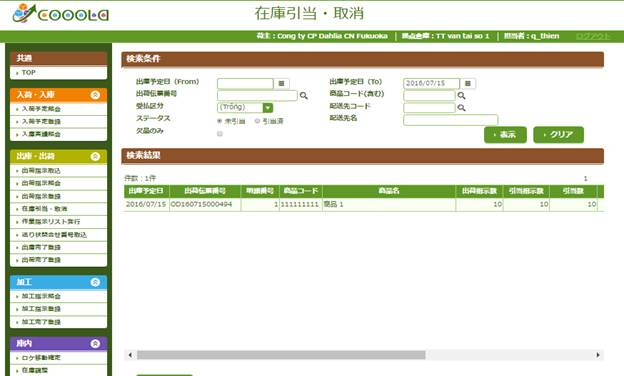Click the 出荷伝票番号 column header
Viewport: 624px width, 376px height.
tap(205, 191)
